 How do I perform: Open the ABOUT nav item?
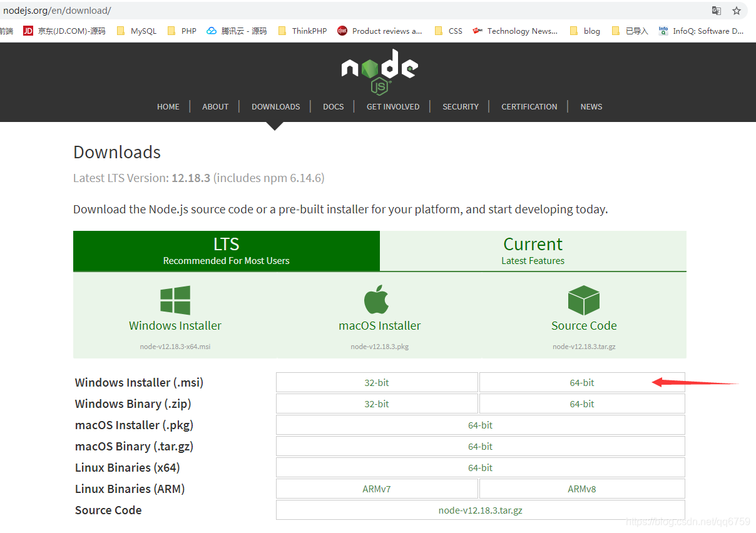click(215, 106)
